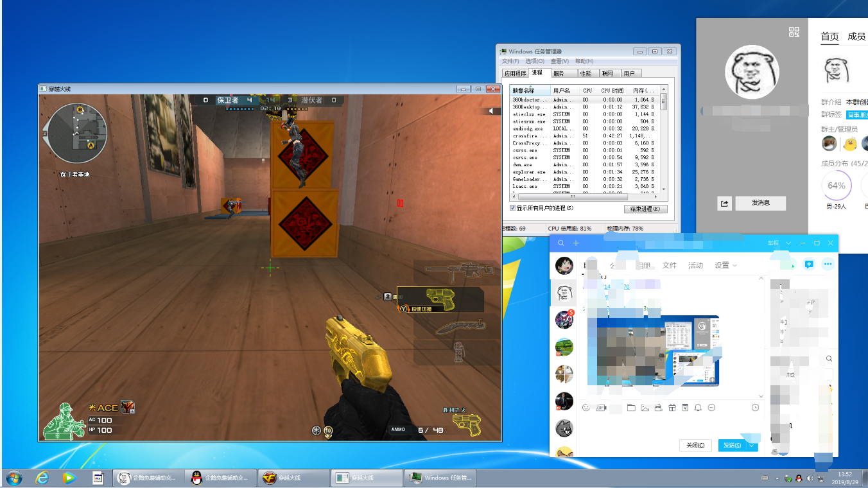Open 帮助(H) menu in Task Manager
This screenshot has height=488, width=868.
[x=584, y=61]
